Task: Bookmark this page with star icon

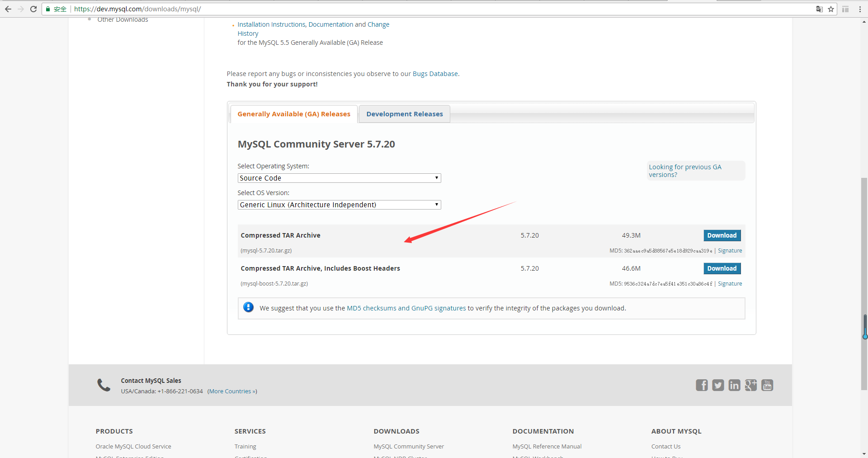Action: (x=831, y=9)
